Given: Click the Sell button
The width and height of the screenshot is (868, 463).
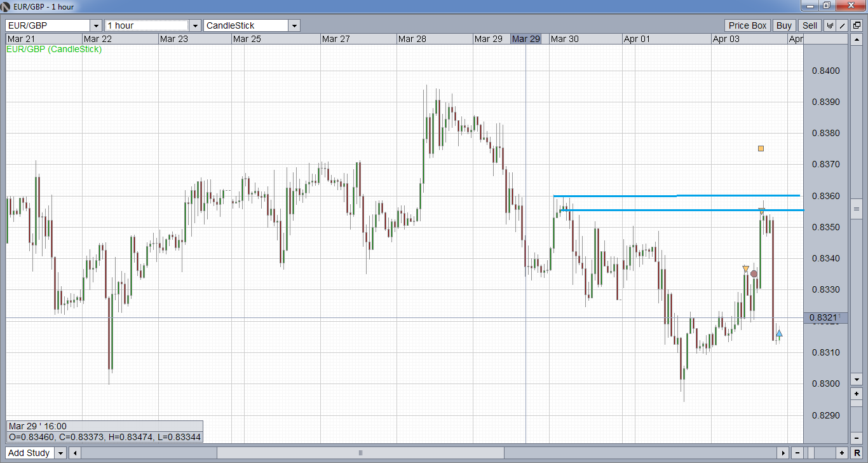Looking at the screenshot, I should (810, 25).
